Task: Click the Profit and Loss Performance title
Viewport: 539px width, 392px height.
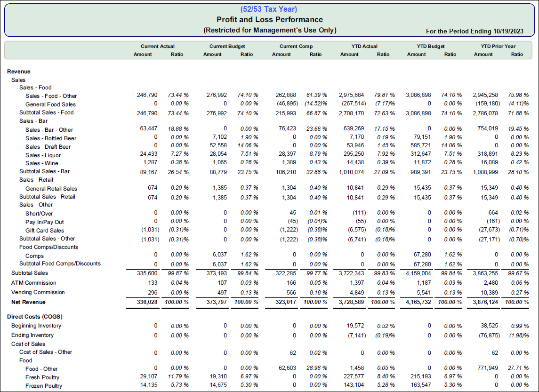Action: point(269,19)
